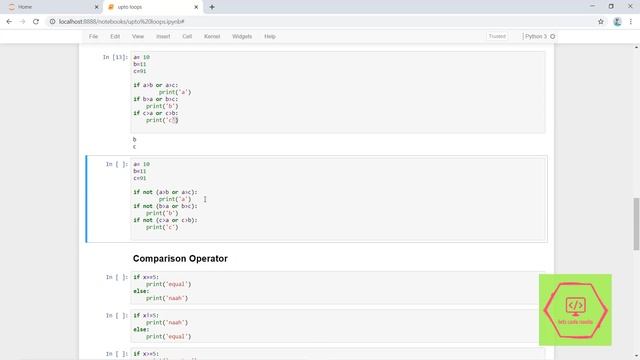Click in the selected 'if not' code cell
This screenshot has width=640, height=360.
338,199
